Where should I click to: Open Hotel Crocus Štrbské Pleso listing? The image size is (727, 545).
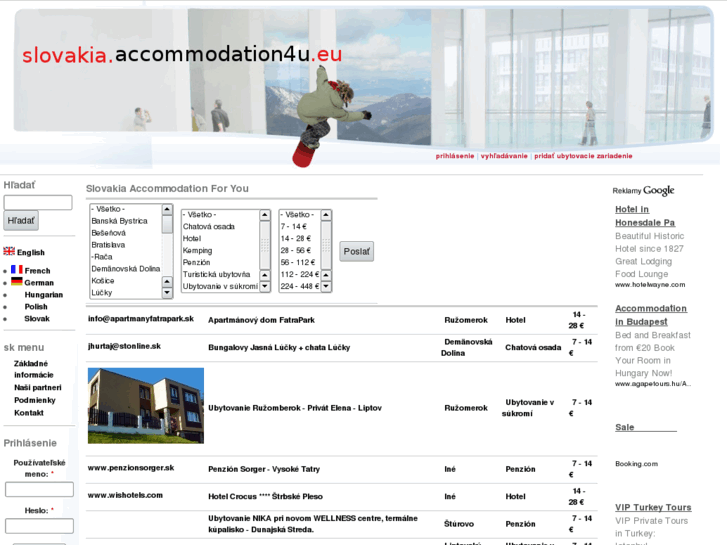[265, 496]
